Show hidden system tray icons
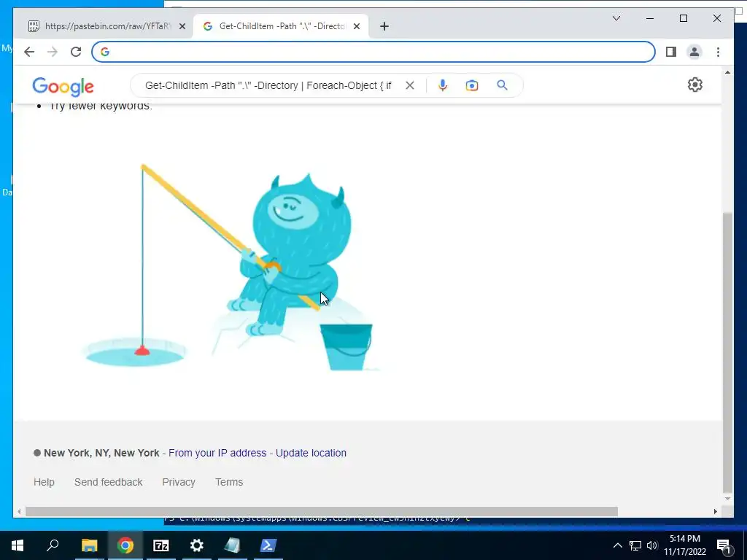The width and height of the screenshot is (747, 560). (617, 545)
